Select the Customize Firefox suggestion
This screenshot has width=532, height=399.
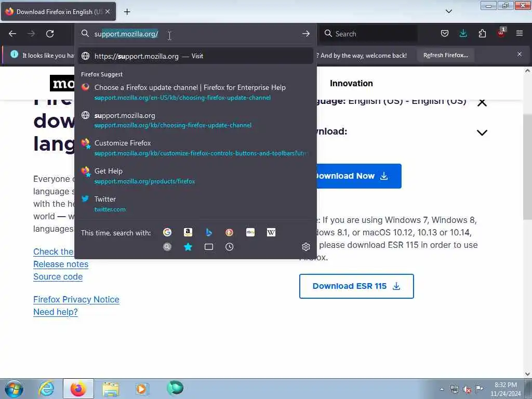(x=195, y=148)
